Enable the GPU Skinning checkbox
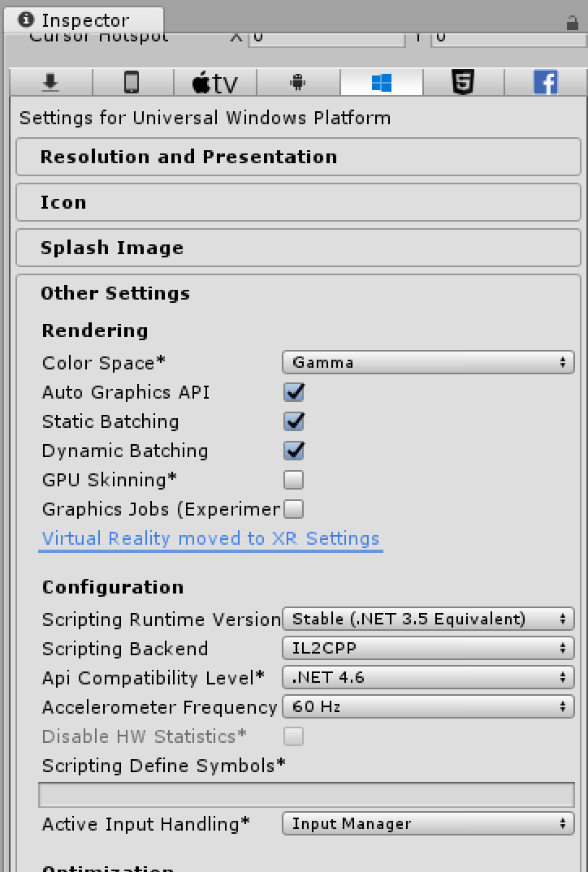This screenshot has width=588, height=872. click(293, 480)
